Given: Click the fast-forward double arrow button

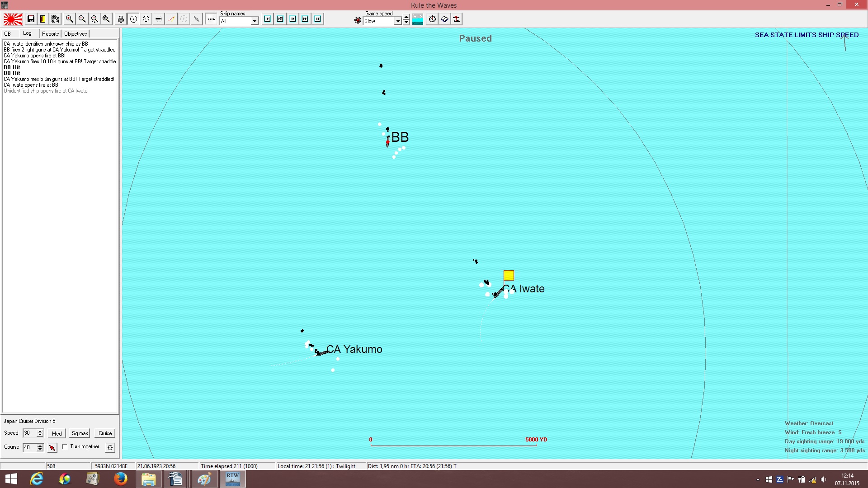Looking at the screenshot, I should pyautogui.click(x=305, y=19).
